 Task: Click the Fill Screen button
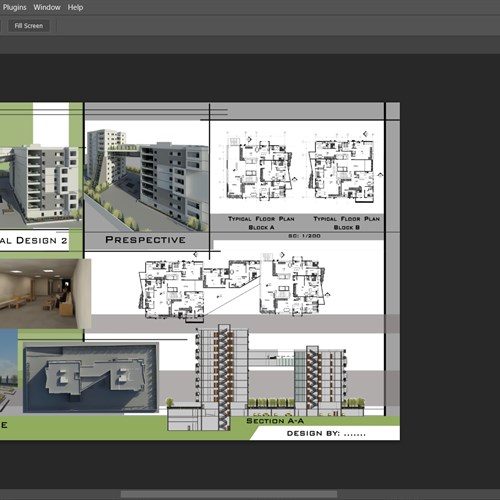click(29, 26)
